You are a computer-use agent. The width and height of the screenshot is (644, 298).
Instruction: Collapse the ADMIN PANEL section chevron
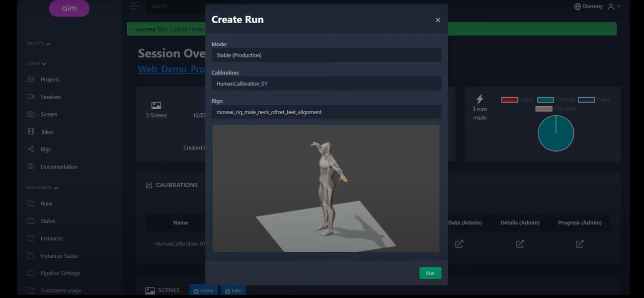(x=56, y=188)
